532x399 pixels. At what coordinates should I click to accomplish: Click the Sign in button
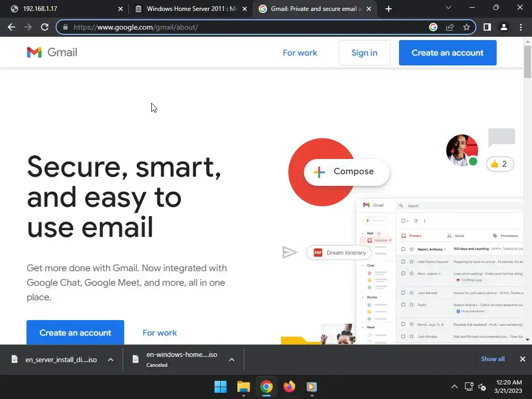[364, 52]
